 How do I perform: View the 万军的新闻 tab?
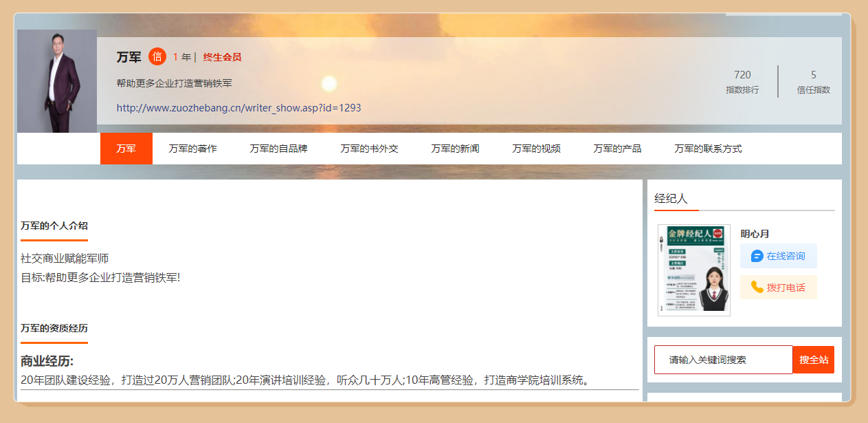[455, 149]
